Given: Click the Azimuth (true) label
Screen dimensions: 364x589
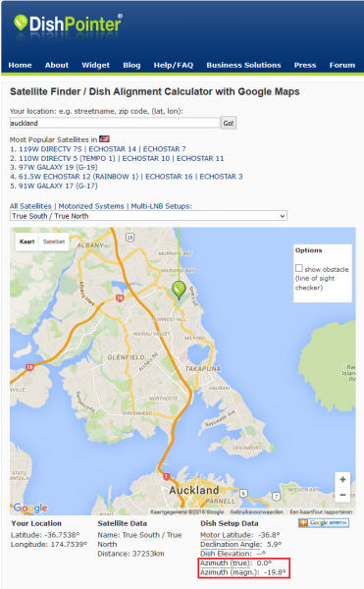Looking at the screenshot, I should 226,562.
